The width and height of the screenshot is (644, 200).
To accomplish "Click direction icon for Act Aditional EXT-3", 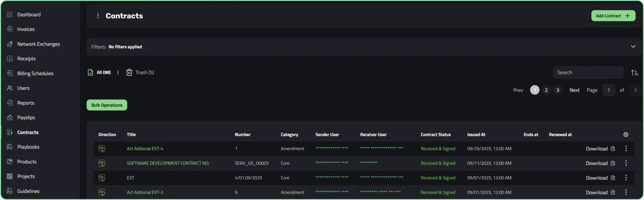I will pyautogui.click(x=102, y=192).
